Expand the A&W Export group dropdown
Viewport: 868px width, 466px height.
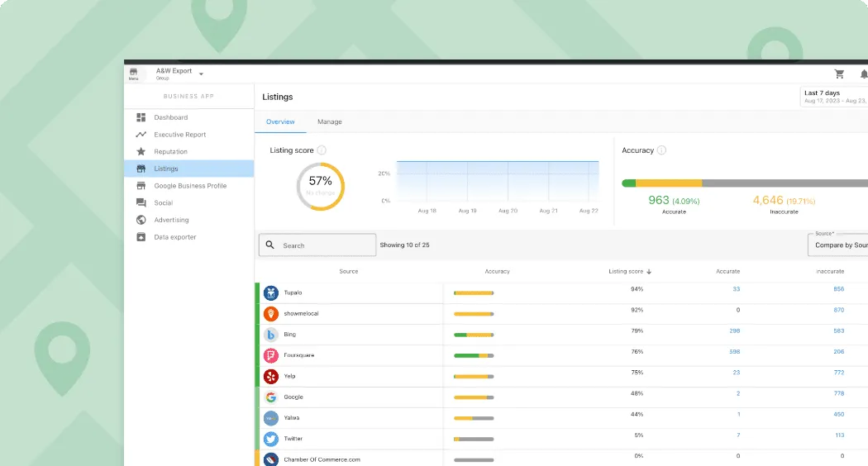tap(201, 74)
